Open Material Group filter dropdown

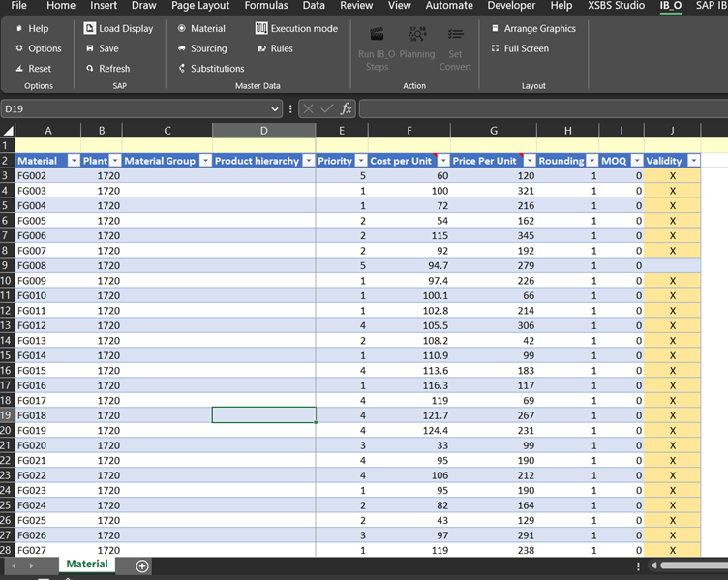click(205, 161)
